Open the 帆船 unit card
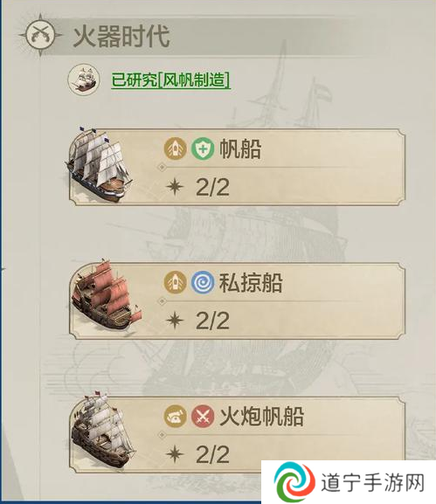Image resolution: width=436 pixels, height=504 pixels. [238, 167]
